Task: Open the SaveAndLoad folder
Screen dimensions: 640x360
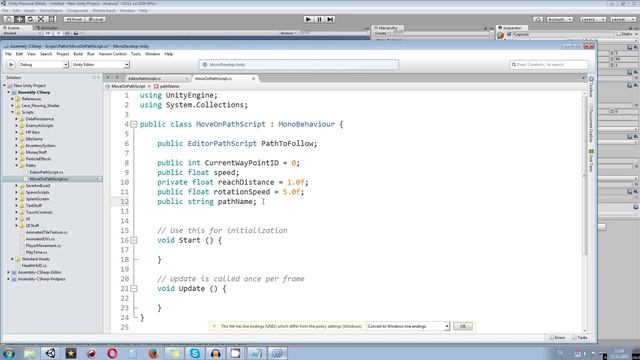Action: (38, 186)
